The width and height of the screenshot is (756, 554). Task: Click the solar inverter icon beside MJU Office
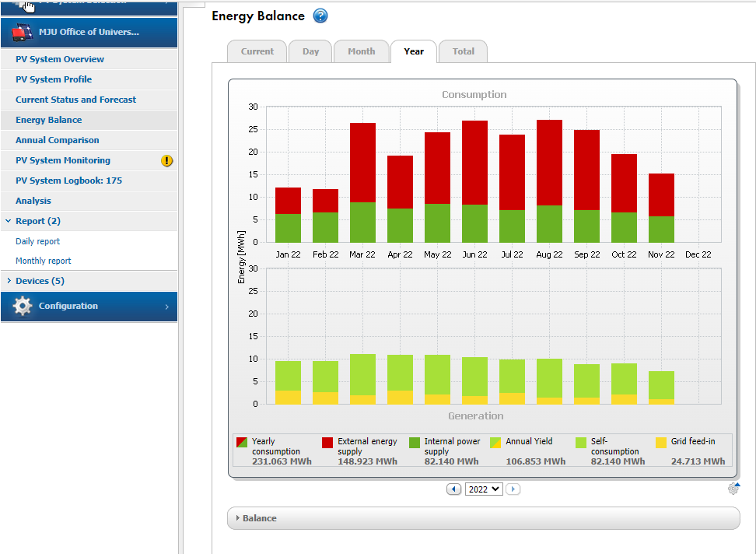(23, 33)
